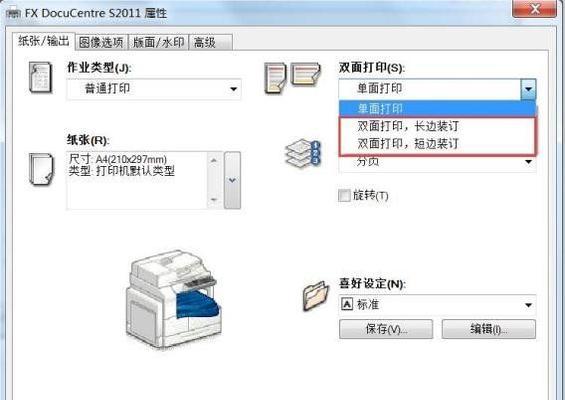Image resolution: width=565 pixels, height=400 pixels.
Task: Click the favorites folder icon
Action: 316,295
